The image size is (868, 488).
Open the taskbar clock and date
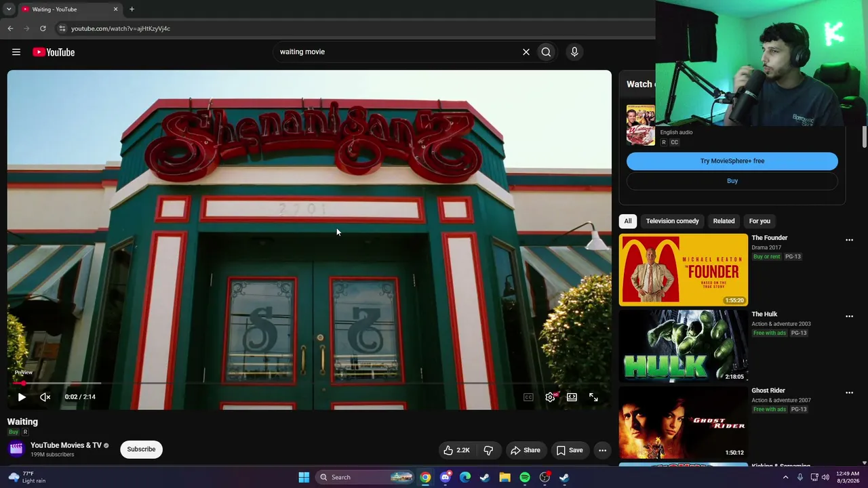pos(848,477)
